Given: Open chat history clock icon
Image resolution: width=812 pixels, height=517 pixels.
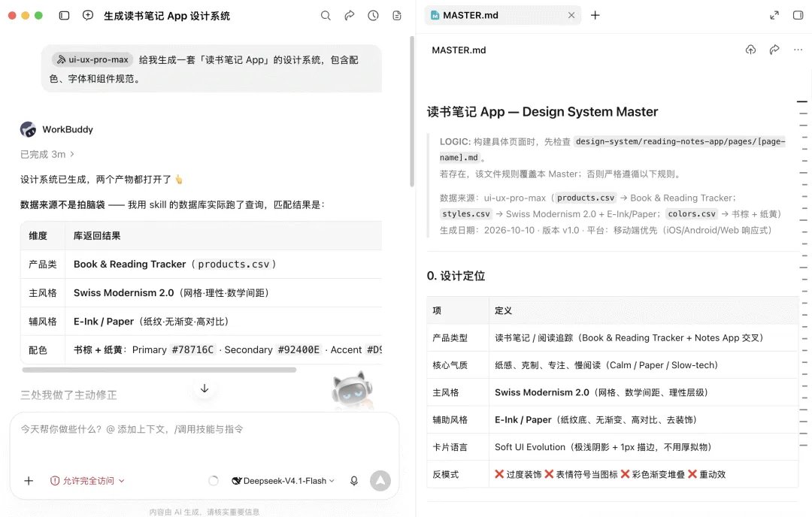Looking at the screenshot, I should (374, 16).
